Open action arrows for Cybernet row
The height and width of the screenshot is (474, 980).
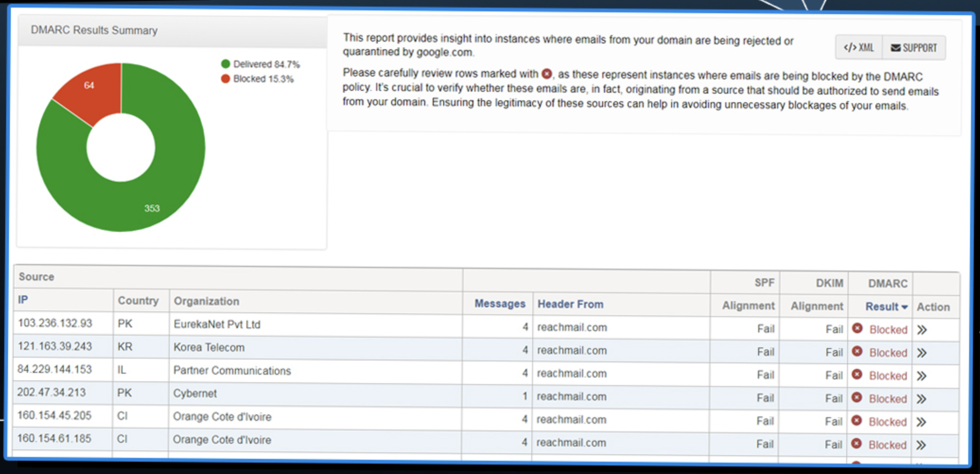921,399
